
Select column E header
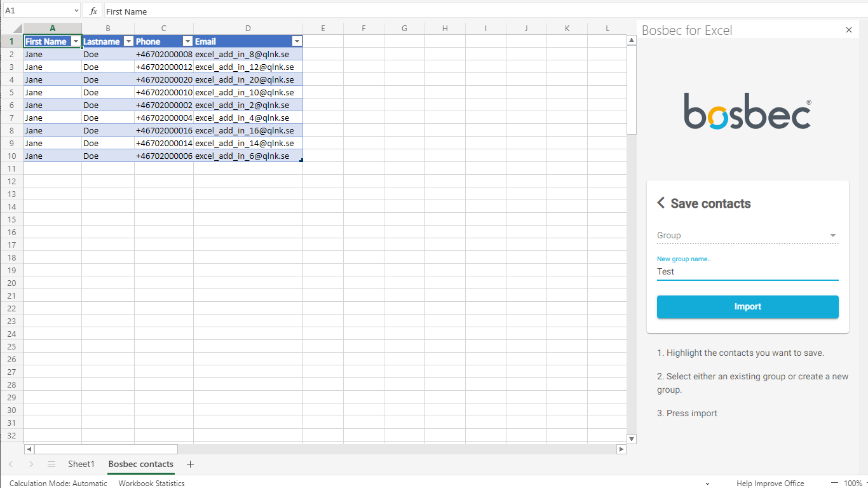tap(323, 29)
